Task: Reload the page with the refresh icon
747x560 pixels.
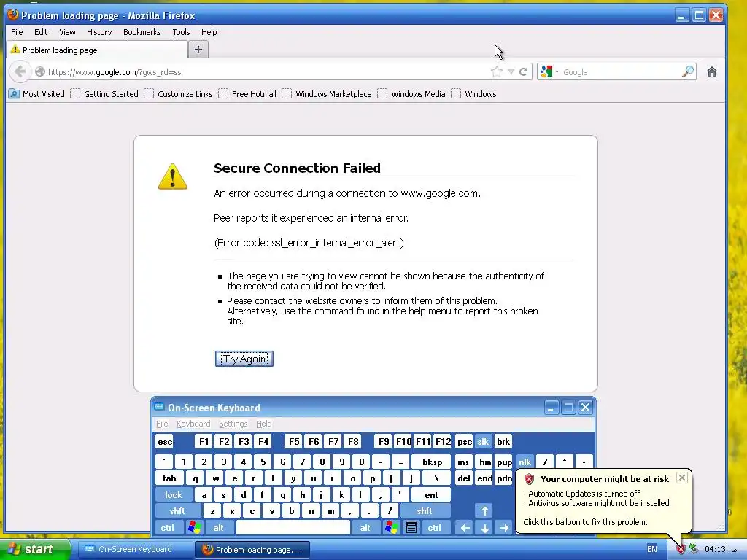Action: point(524,72)
